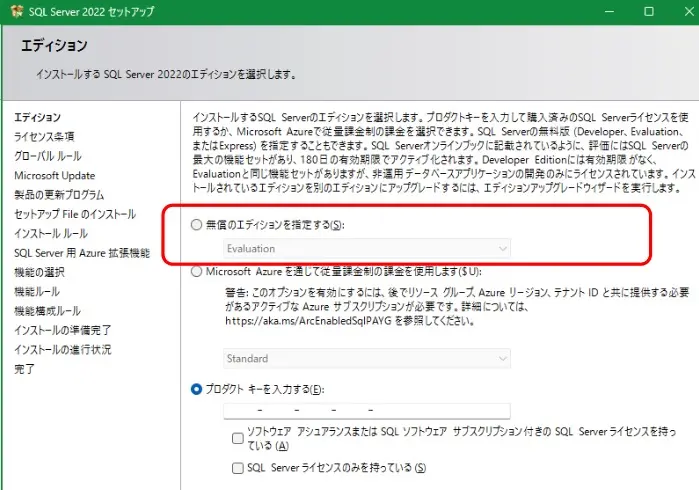The height and width of the screenshot is (490, 699).
Task: Select SQL Server 用 Azure 拡張機能 step
Action: [x=82, y=253]
